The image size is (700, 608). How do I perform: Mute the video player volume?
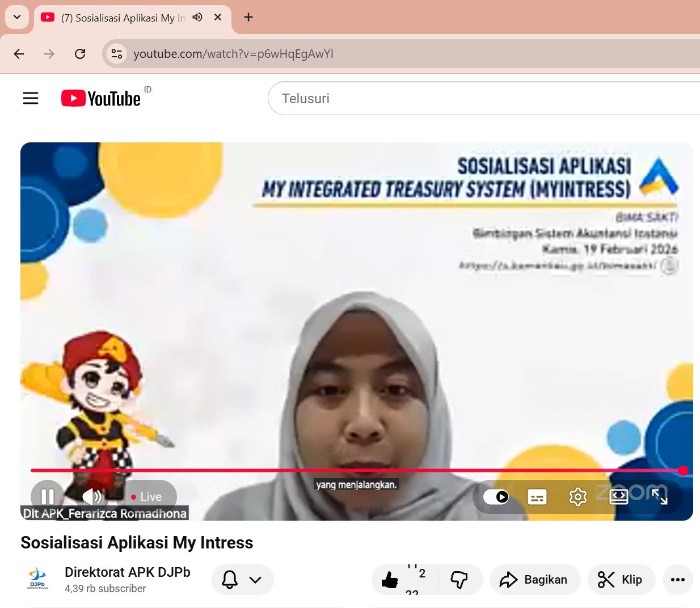click(92, 497)
